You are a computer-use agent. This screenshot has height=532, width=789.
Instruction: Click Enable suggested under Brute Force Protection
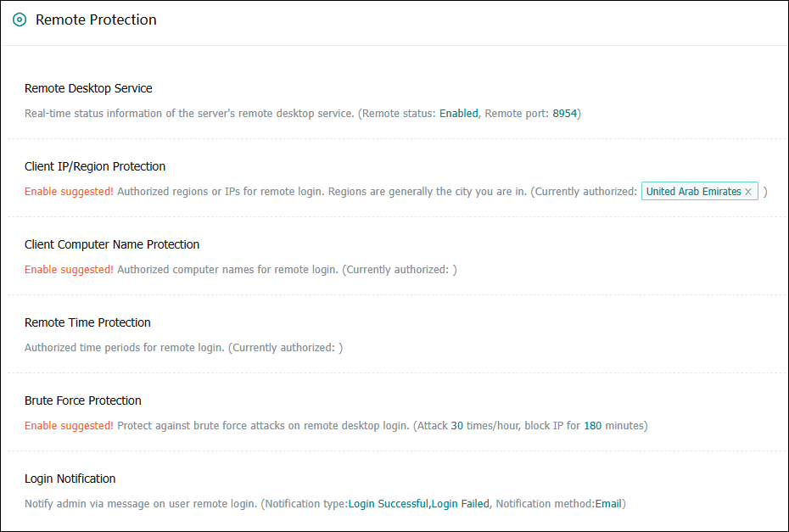click(x=69, y=425)
